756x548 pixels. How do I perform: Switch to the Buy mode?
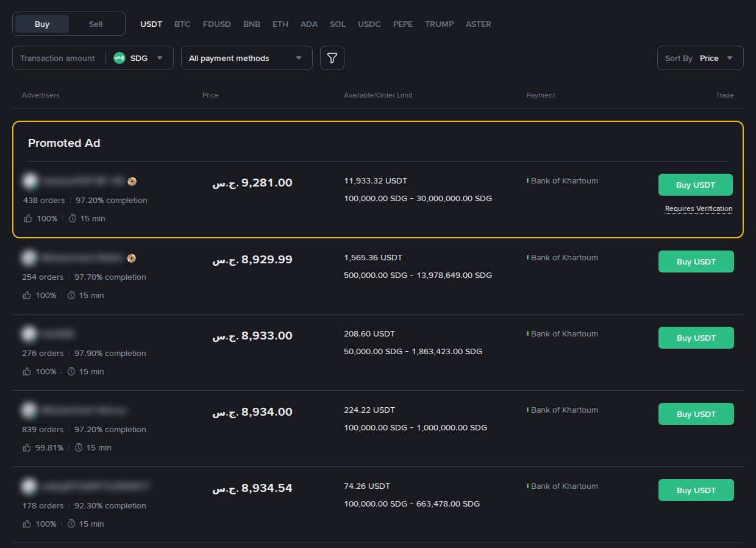tap(42, 24)
